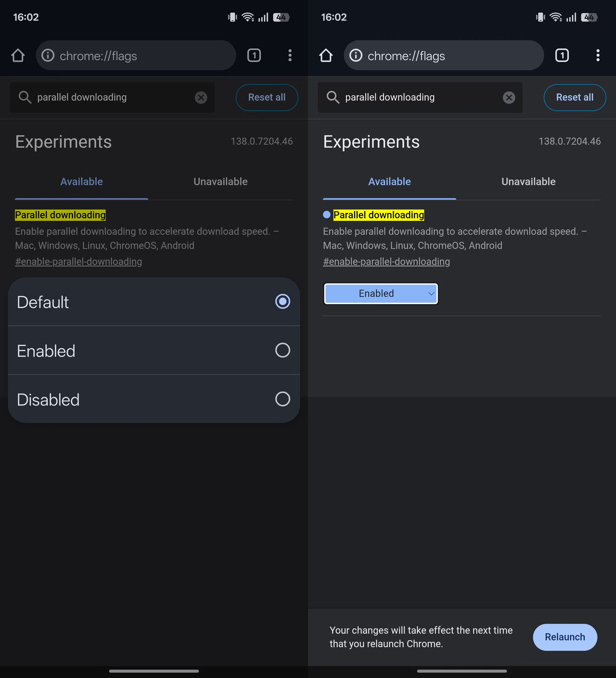Open site info icon in right address bar
This screenshot has height=678, width=616.
coord(356,55)
